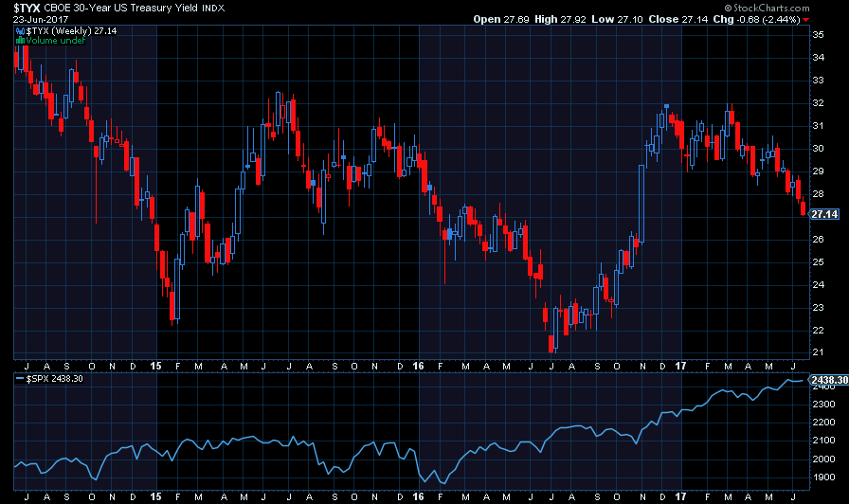Click the 23-Jun-2017 date label

(41, 19)
